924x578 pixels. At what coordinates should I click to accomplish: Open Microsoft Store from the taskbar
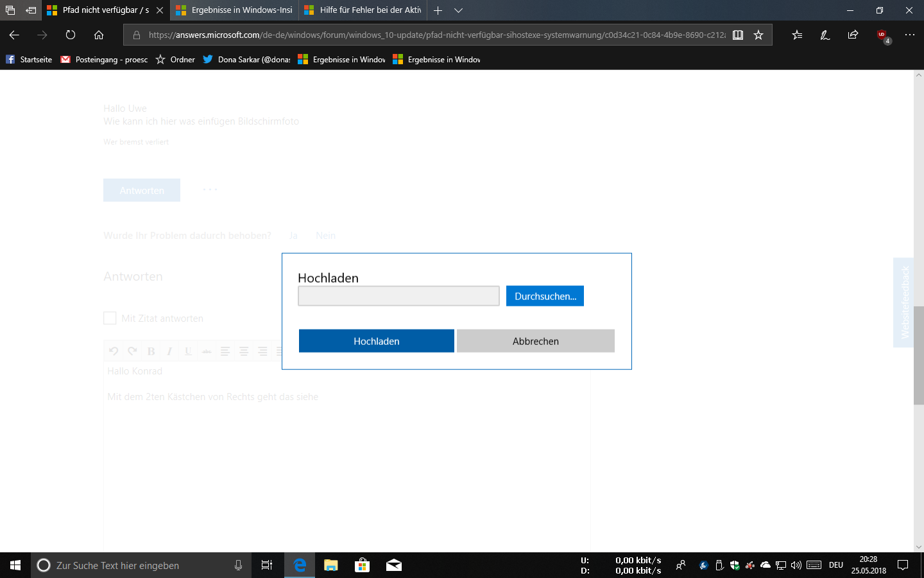click(x=363, y=565)
